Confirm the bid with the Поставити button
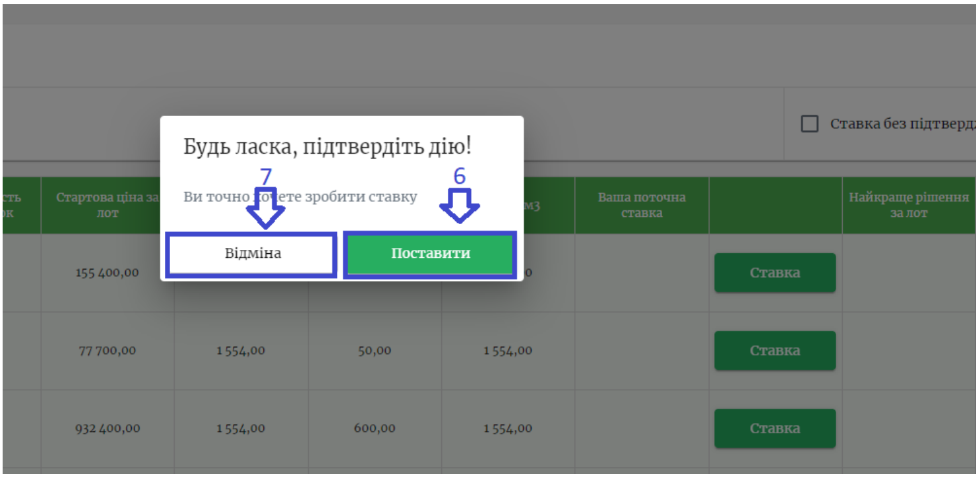The image size is (980, 478). [x=430, y=254]
